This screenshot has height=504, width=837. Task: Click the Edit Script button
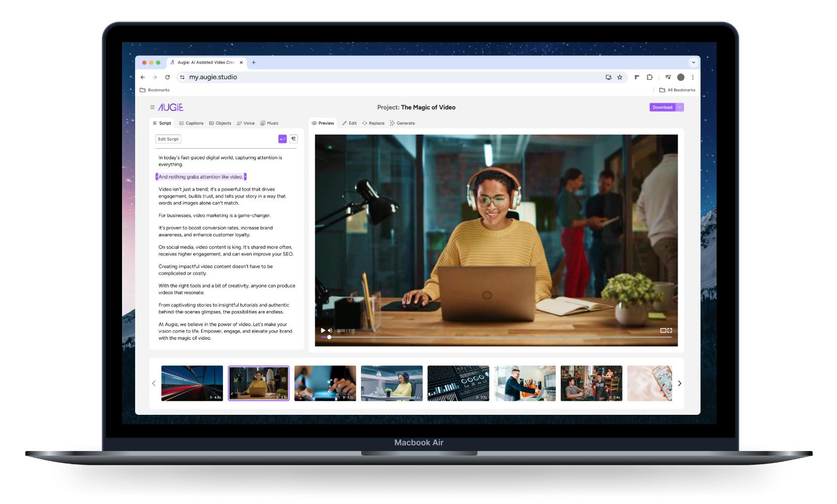pos(168,139)
